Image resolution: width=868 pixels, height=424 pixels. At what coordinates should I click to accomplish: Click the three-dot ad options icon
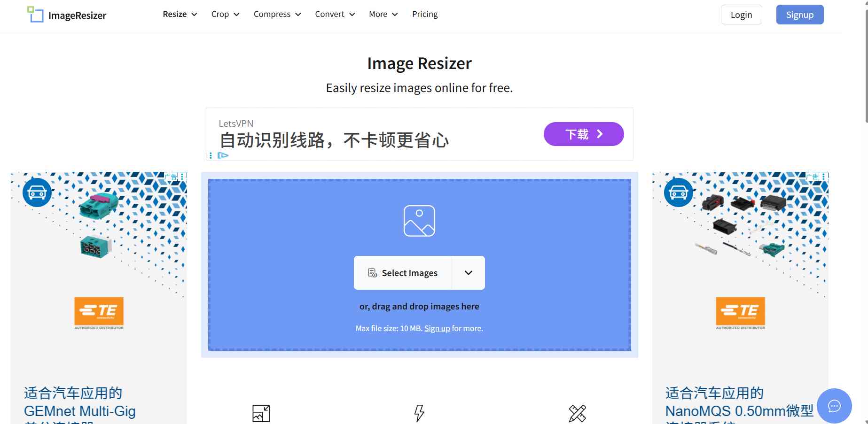click(211, 155)
